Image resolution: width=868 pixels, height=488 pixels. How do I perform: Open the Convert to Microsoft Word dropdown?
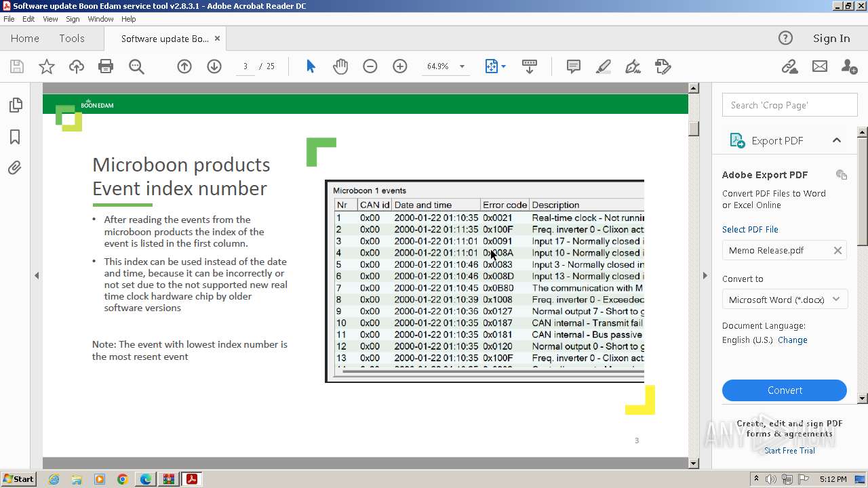pyautogui.click(x=785, y=299)
